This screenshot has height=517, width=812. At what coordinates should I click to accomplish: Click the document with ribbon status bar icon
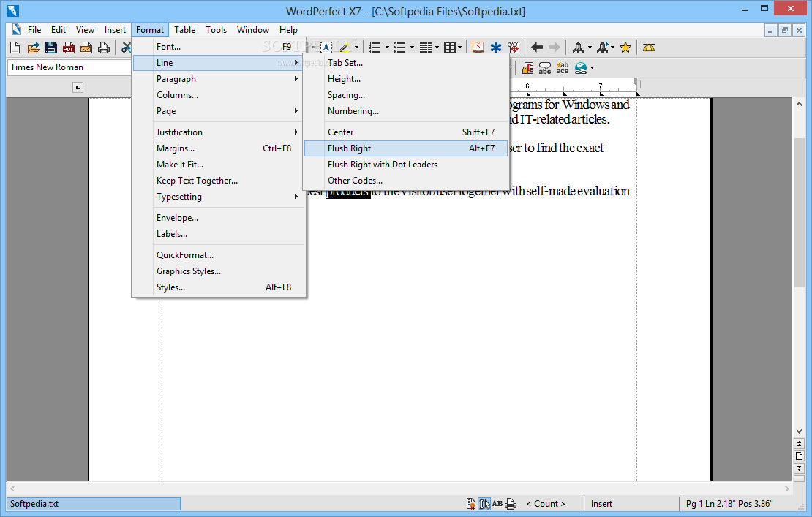pyautogui.click(x=470, y=504)
